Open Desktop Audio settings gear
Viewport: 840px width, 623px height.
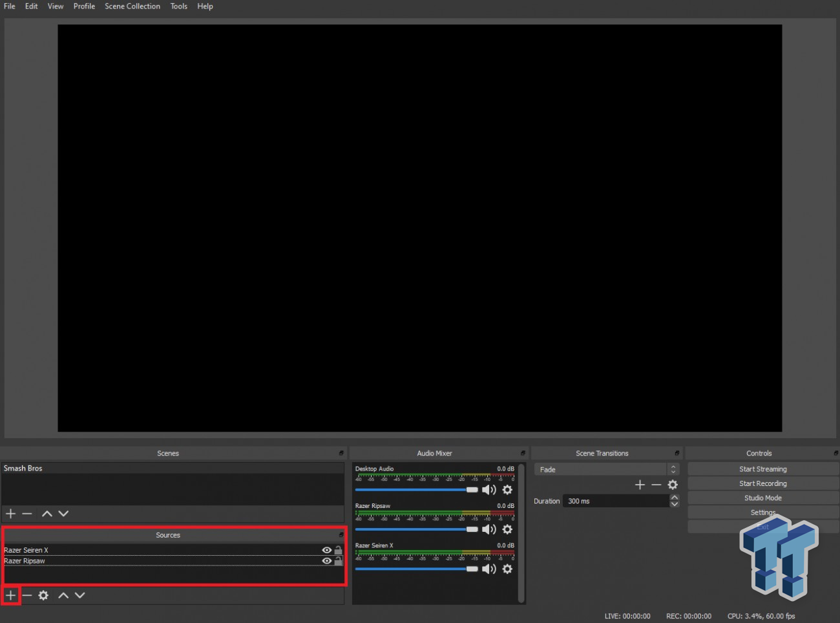(507, 490)
